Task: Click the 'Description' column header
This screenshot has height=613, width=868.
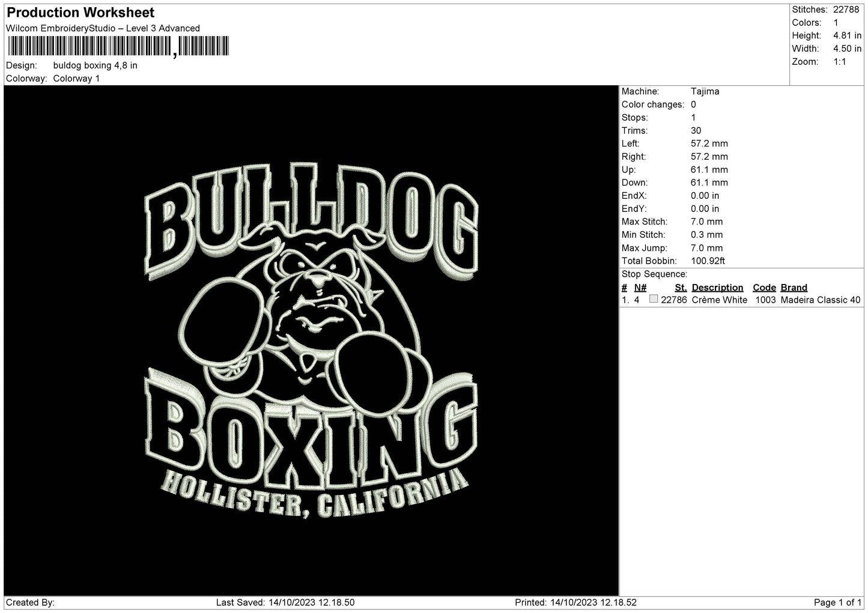Action: [x=717, y=288]
